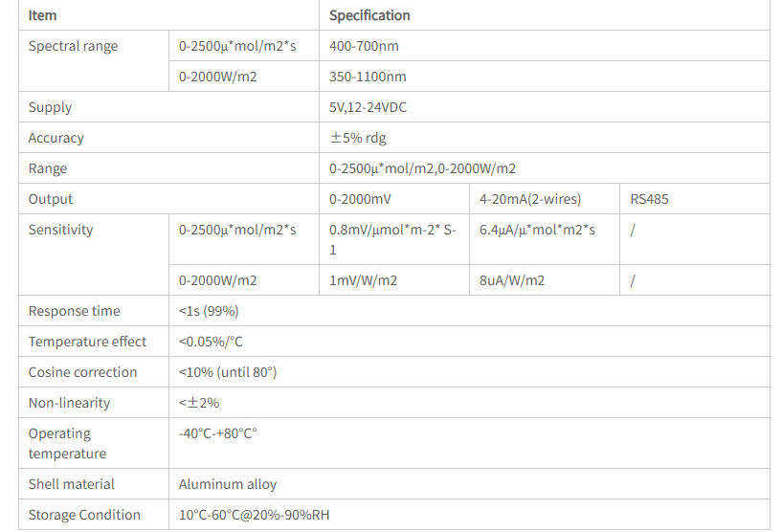Click the "Specification" column header
Screen dimensions: 782x532
[x=369, y=15]
